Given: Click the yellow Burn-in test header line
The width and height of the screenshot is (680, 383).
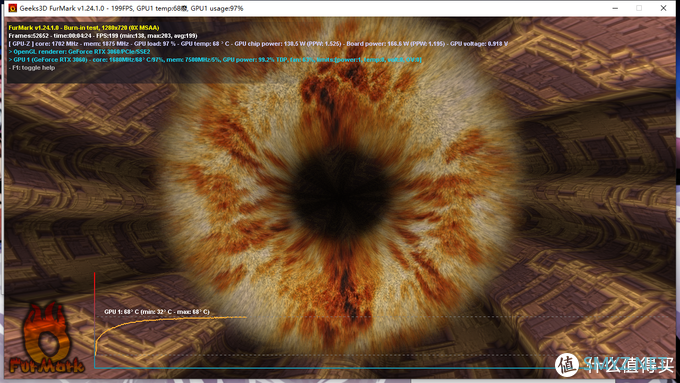Looking at the screenshot, I should pyautogui.click(x=84, y=28).
